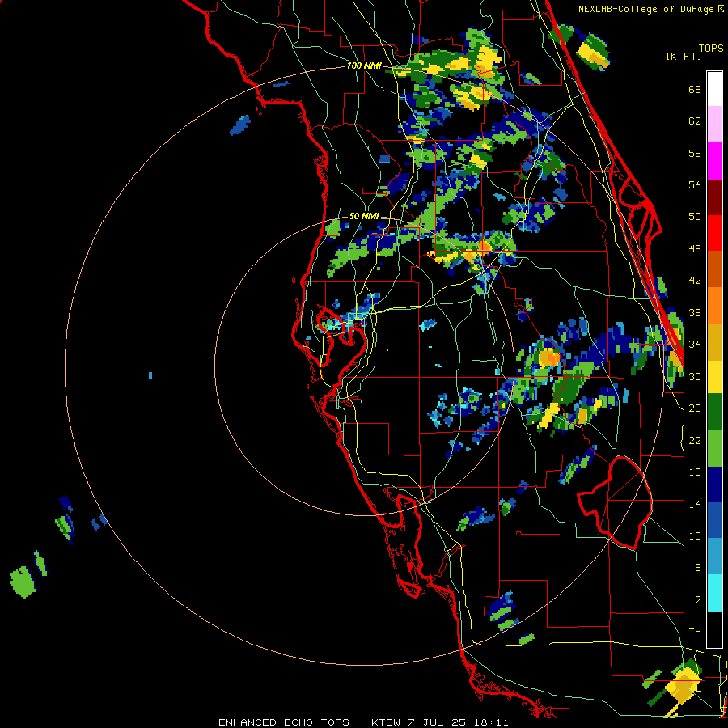This screenshot has height=728, width=728.
Task: Click the legend value 66
Action: point(695,89)
